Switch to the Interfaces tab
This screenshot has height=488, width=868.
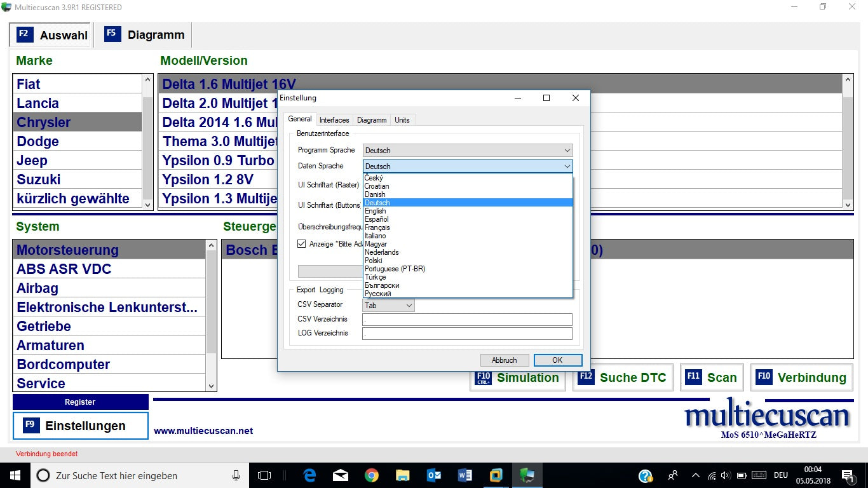334,120
